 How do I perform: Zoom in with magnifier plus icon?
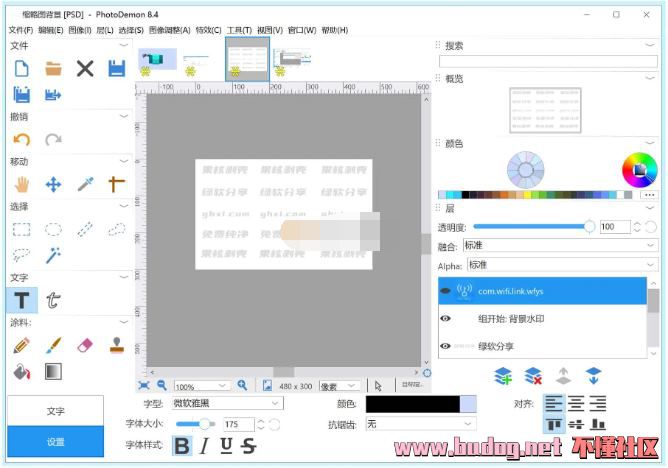pyautogui.click(x=242, y=385)
